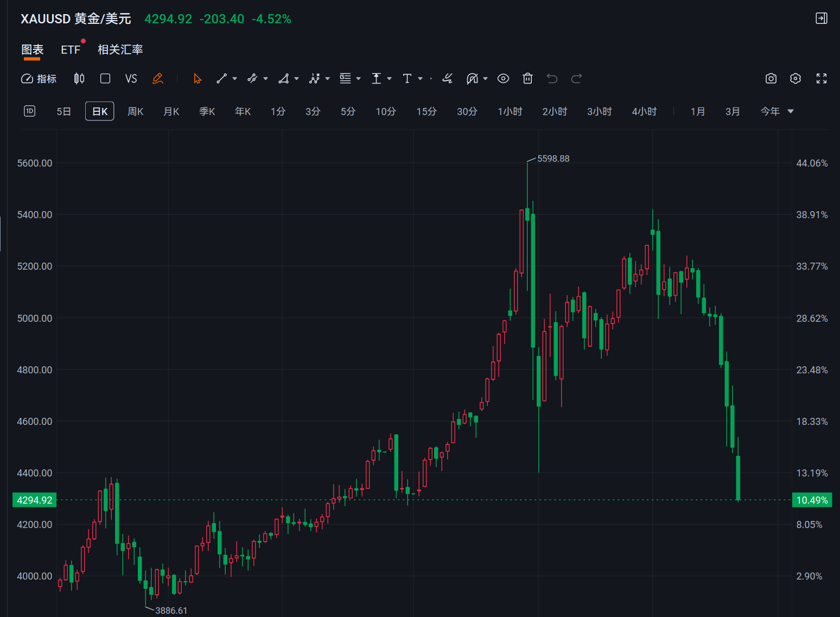Toggle drawings visibility eye icon
Screen dimensions: 840x617
[x=503, y=79]
